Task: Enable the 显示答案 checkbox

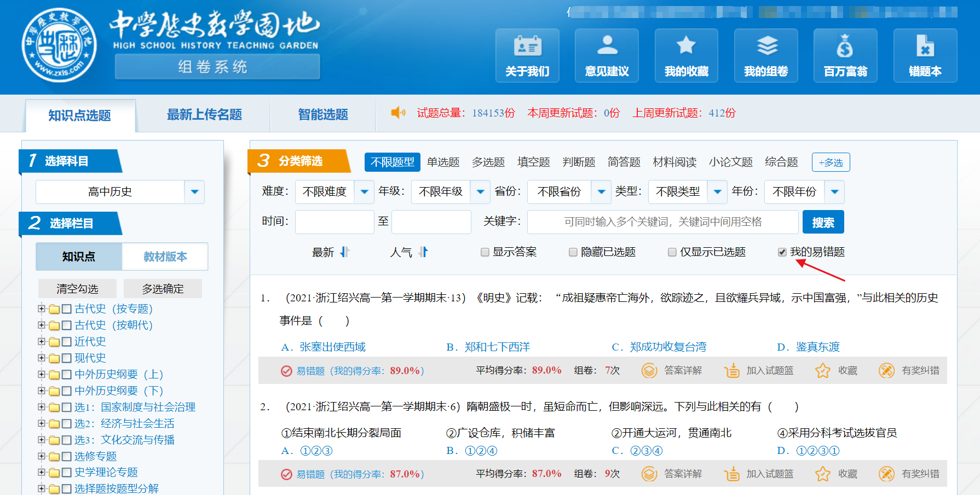Action: [x=485, y=252]
